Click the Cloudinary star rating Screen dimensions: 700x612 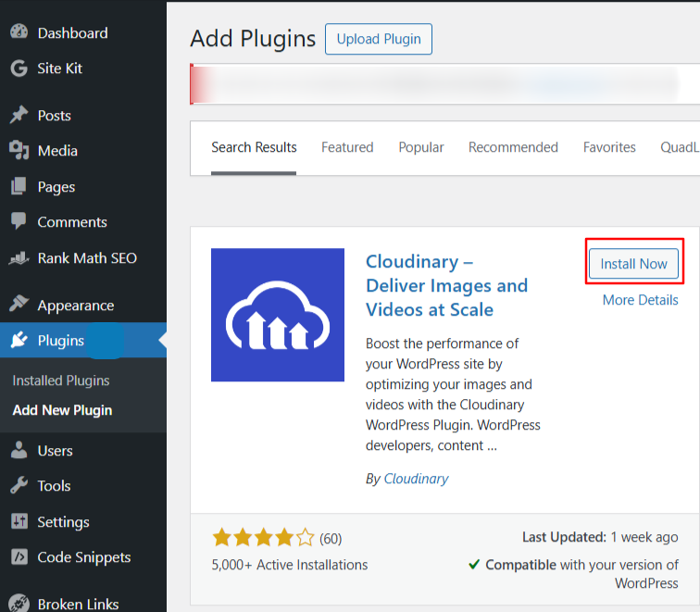coord(263,537)
